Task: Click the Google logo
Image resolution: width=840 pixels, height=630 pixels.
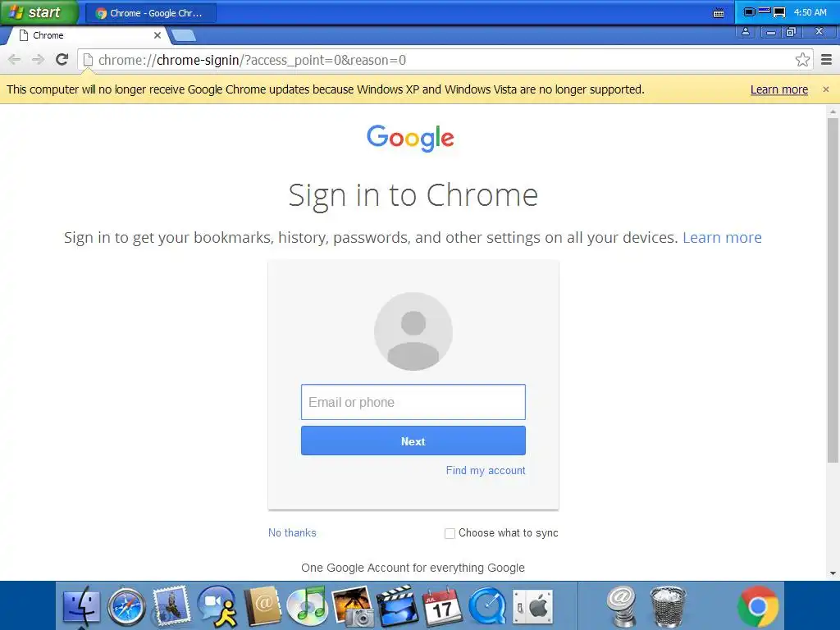Action: tap(410, 138)
